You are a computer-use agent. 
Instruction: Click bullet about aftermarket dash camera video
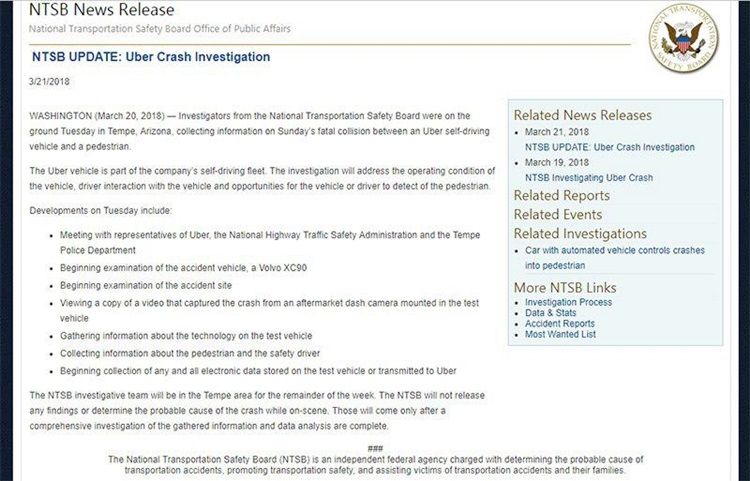click(269, 310)
